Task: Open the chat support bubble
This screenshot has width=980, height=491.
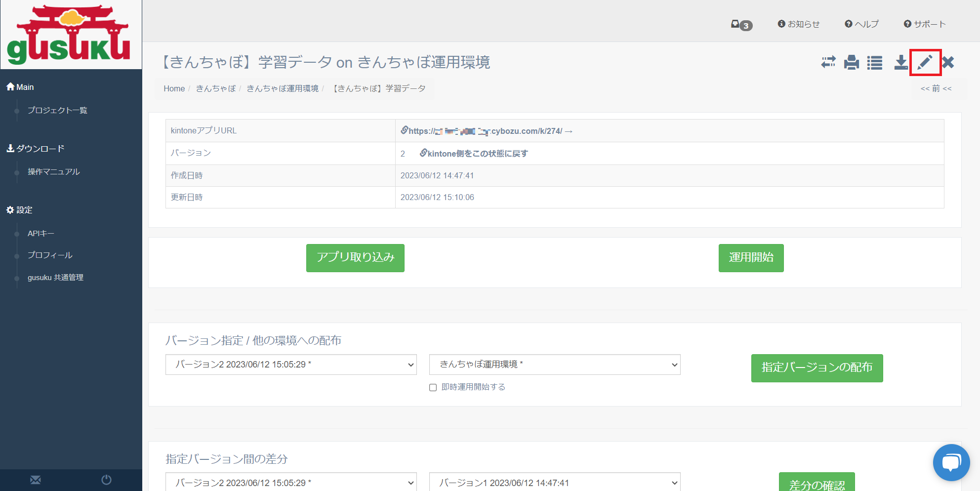Action: (951, 463)
